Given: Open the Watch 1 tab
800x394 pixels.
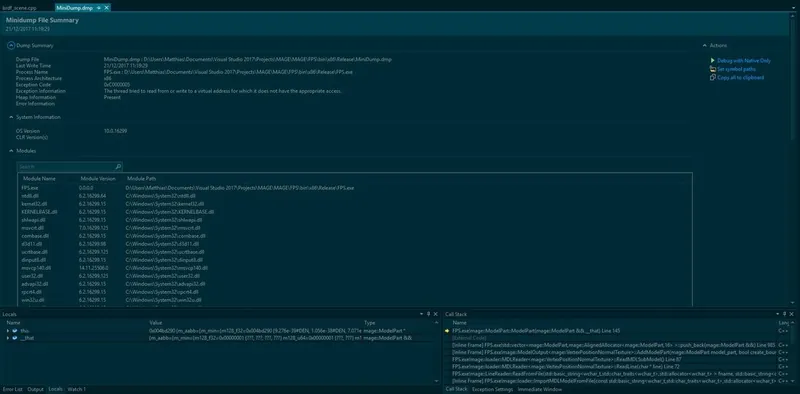Looking at the screenshot, I should point(77,389).
